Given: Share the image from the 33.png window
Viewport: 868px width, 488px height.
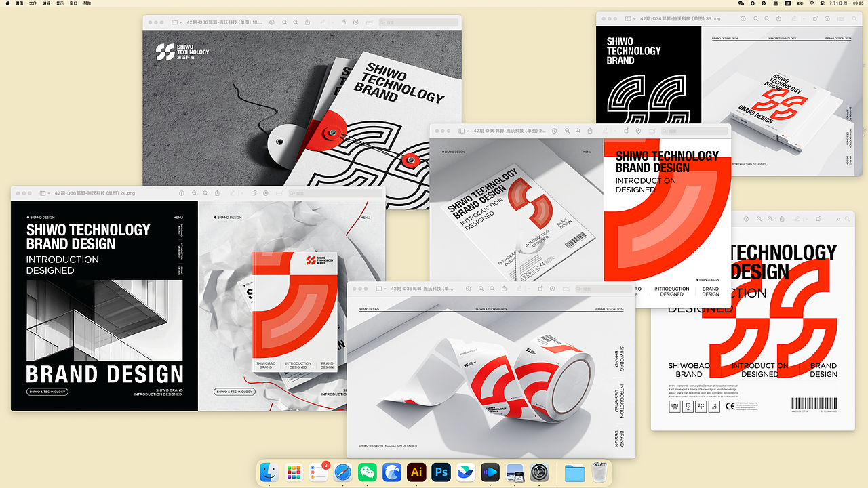Looking at the screenshot, I should point(778,18).
